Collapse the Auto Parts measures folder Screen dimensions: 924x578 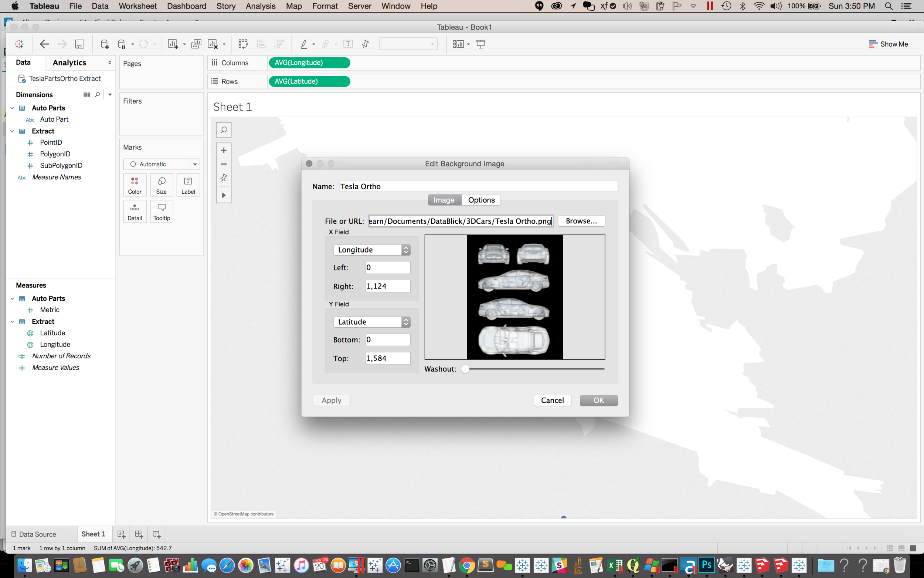pyautogui.click(x=12, y=298)
